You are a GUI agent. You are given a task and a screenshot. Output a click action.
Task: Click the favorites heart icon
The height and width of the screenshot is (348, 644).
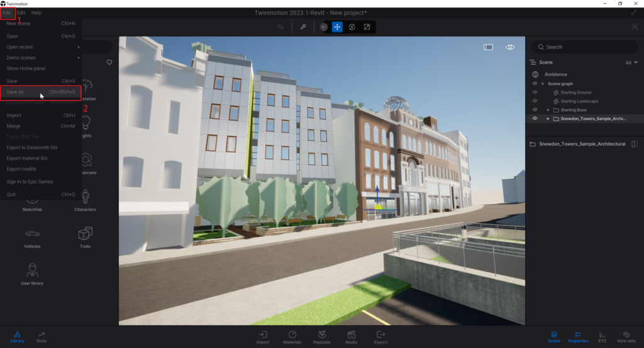point(109,62)
